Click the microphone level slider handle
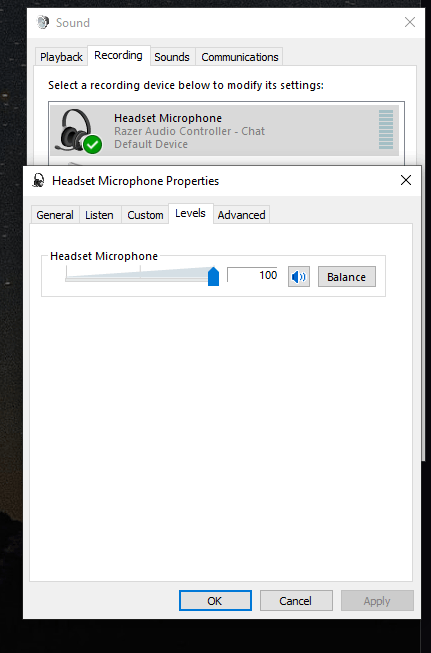 pos(213,277)
